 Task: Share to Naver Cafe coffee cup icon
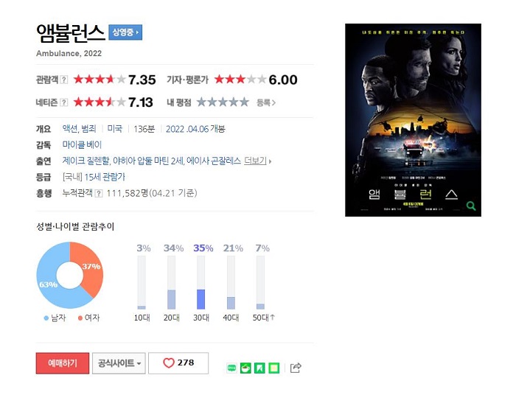245,368
